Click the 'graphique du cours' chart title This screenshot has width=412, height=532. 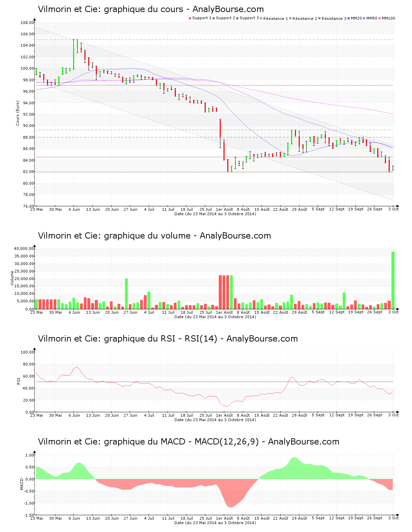151,9
